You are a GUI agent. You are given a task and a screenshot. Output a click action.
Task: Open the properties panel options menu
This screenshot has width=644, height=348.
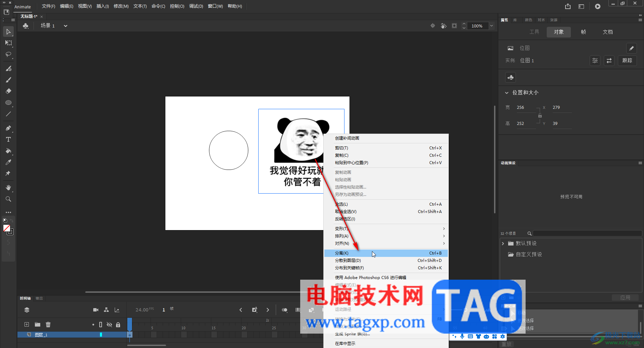[640, 20]
